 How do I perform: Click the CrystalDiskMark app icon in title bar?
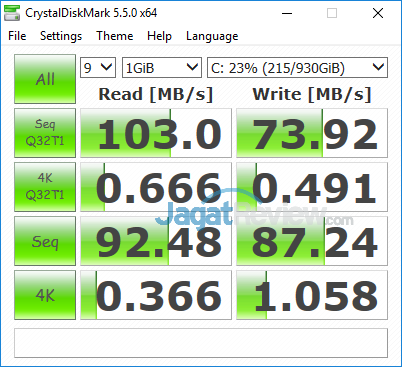(12, 13)
